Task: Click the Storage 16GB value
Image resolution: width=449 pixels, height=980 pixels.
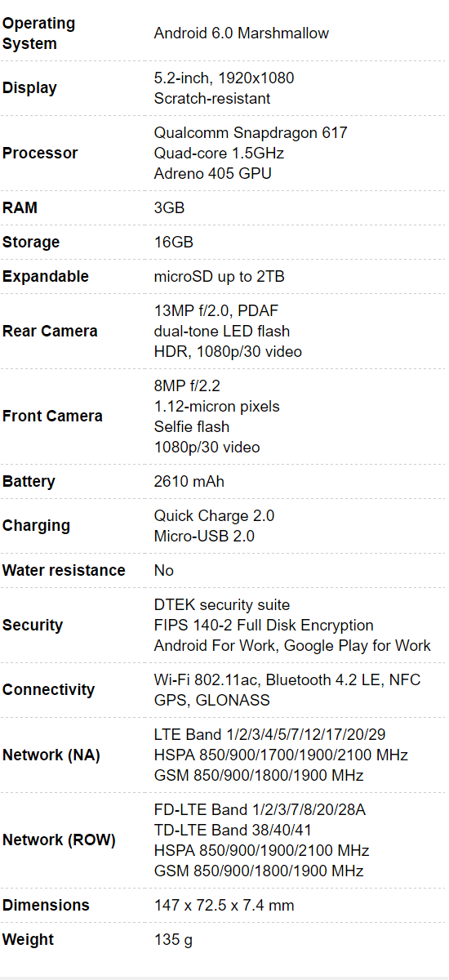Action: (174, 242)
